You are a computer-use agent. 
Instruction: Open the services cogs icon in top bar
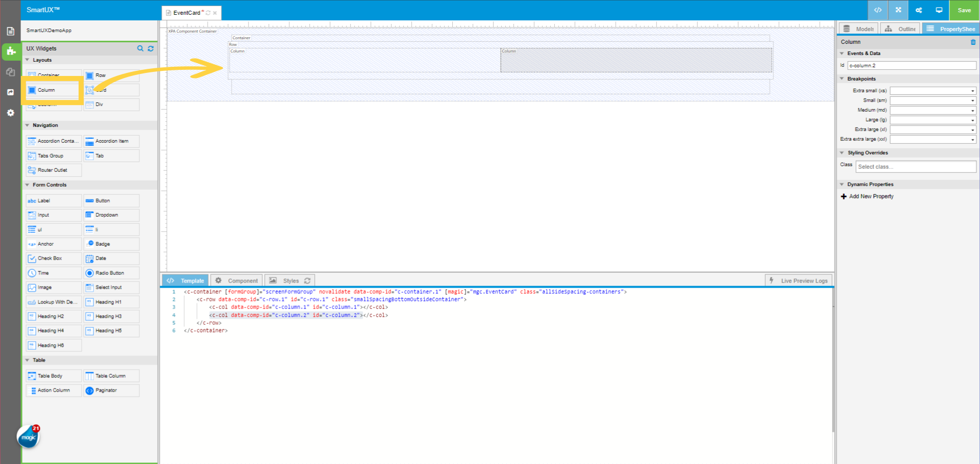pyautogui.click(x=918, y=10)
